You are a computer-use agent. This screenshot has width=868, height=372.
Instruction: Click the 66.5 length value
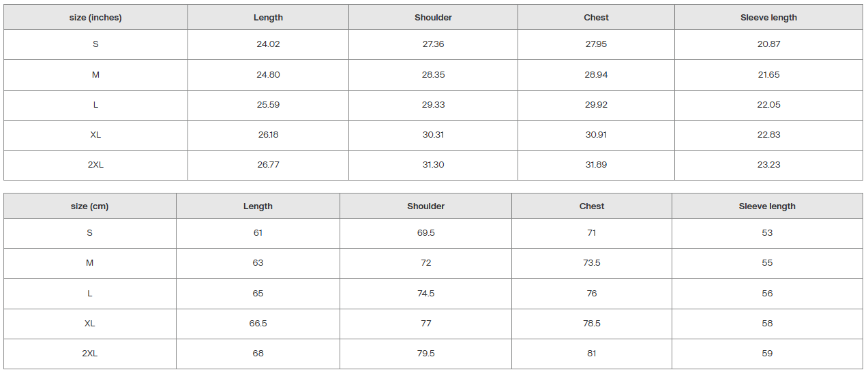(x=258, y=324)
